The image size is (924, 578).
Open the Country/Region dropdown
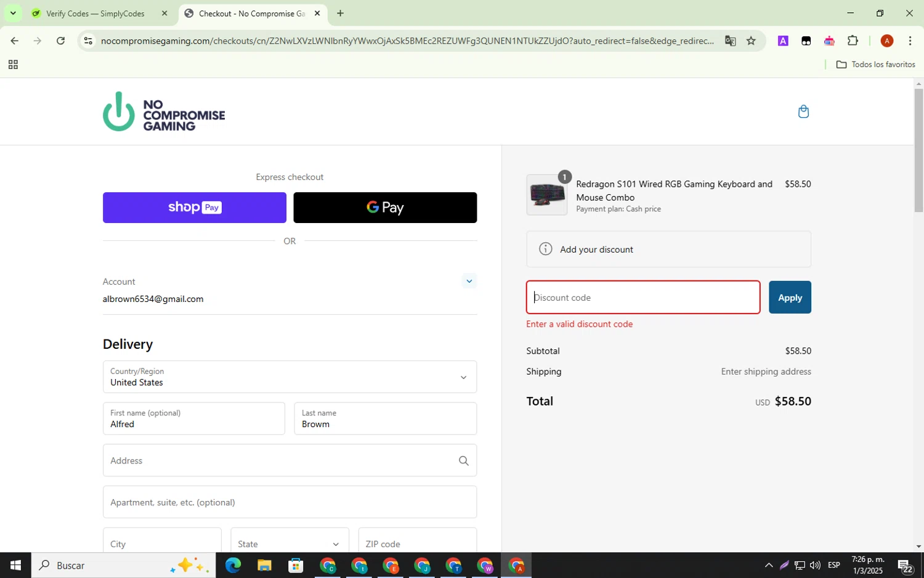tap(290, 377)
